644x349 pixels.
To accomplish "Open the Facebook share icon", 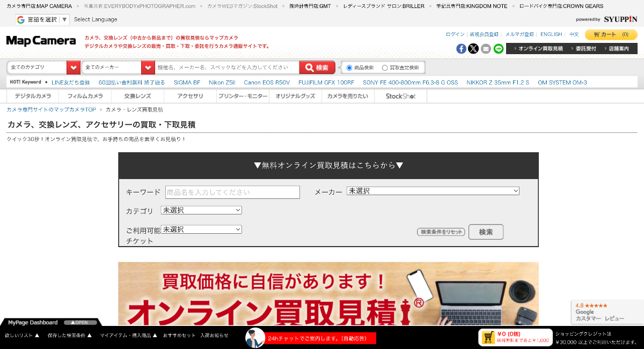I will pyautogui.click(x=461, y=49).
